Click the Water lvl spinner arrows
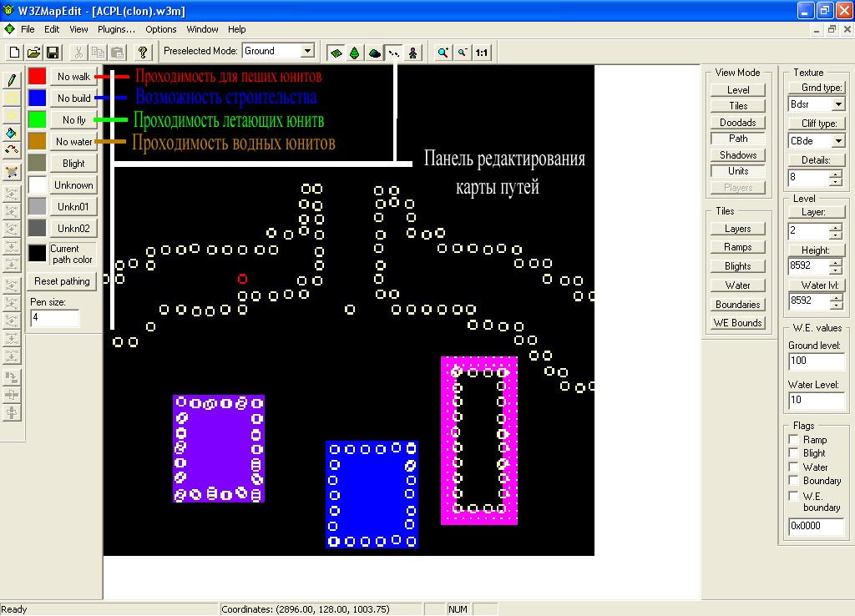Screen dimensions: 855x616 coord(835,301)
